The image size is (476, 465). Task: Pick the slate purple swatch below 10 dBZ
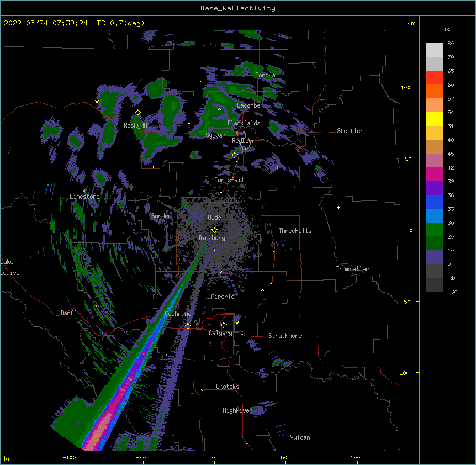tap(434, 257)
